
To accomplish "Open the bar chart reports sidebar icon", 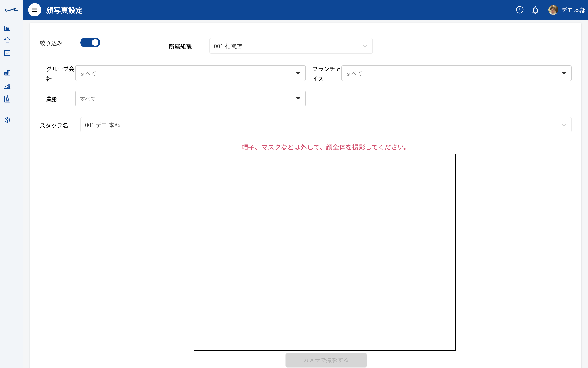I will tap(7, 86).
